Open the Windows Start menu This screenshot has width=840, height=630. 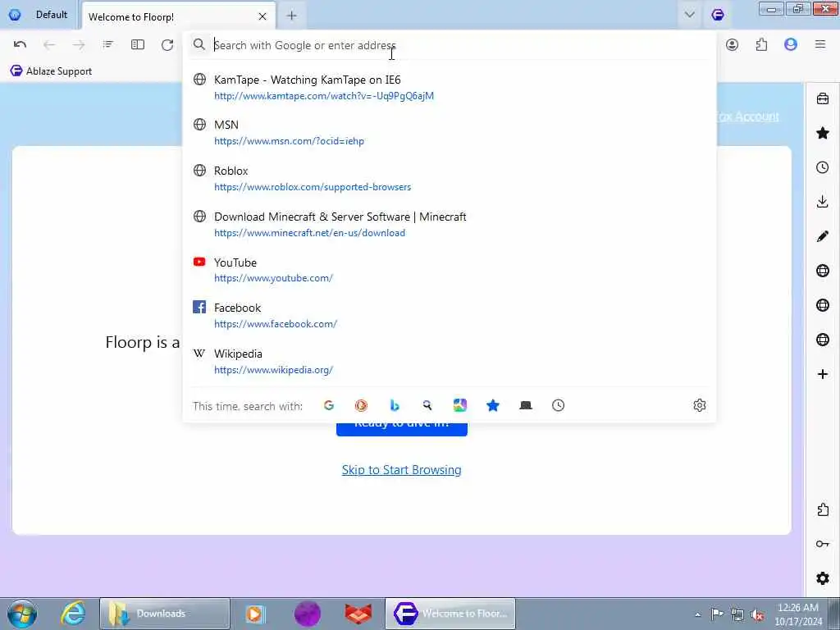click(x=22, y=614)
